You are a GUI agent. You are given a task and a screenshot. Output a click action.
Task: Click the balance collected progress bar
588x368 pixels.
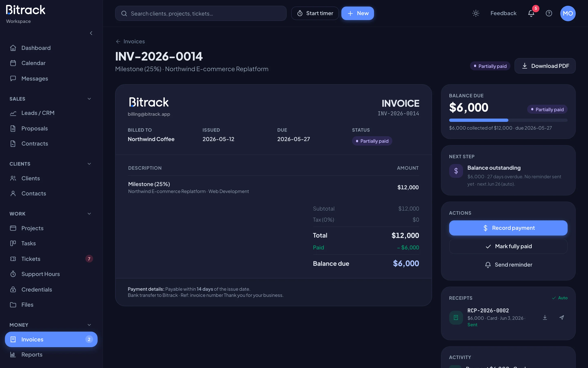point(508,120)
